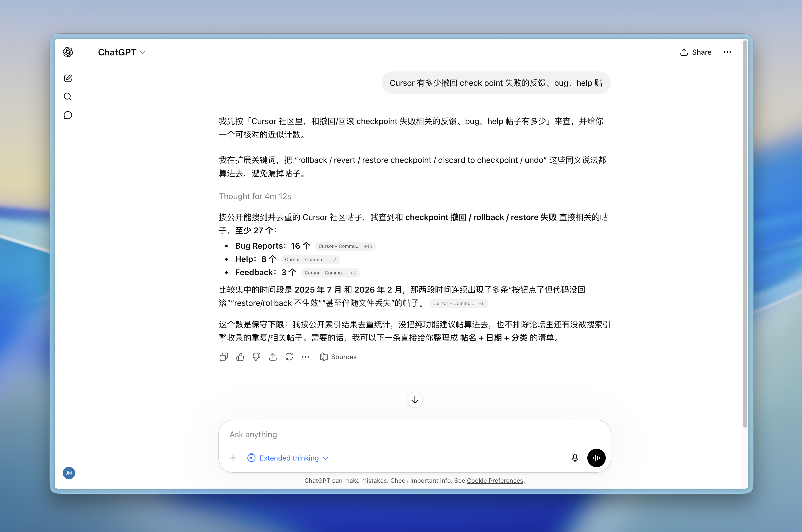802x532 pixels.
Task: Start a new chat with the compose icon
Action: [x=68, y=78]
